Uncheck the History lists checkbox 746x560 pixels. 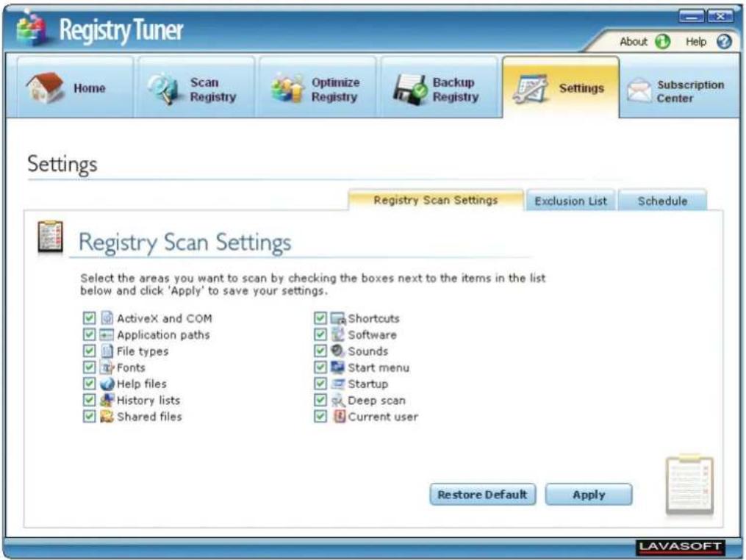(x=90, y=400)
